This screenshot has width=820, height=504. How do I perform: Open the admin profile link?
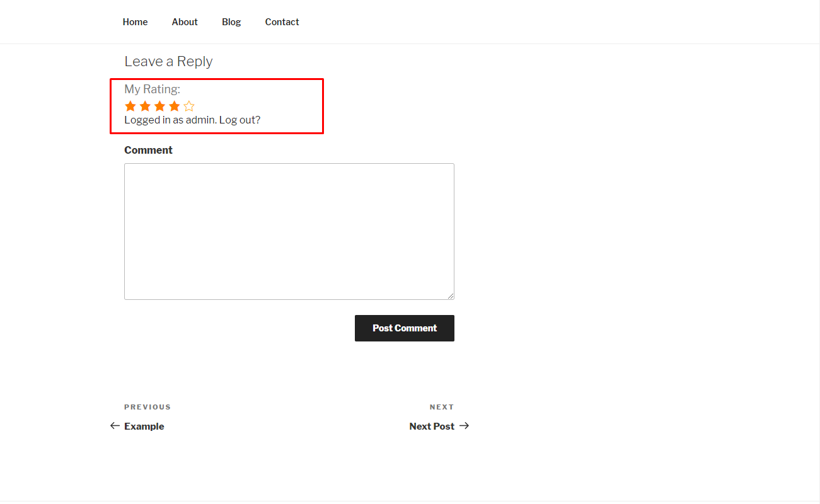(x=200, y=120)
